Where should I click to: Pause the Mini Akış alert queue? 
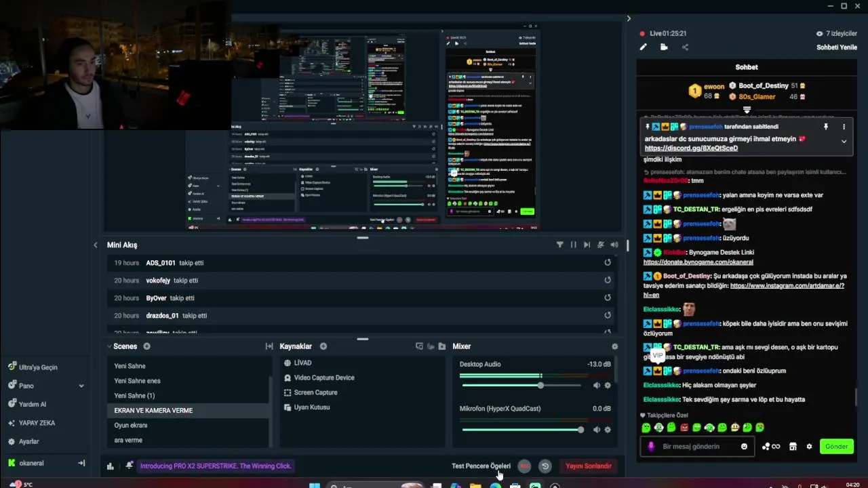coord(573,245)
